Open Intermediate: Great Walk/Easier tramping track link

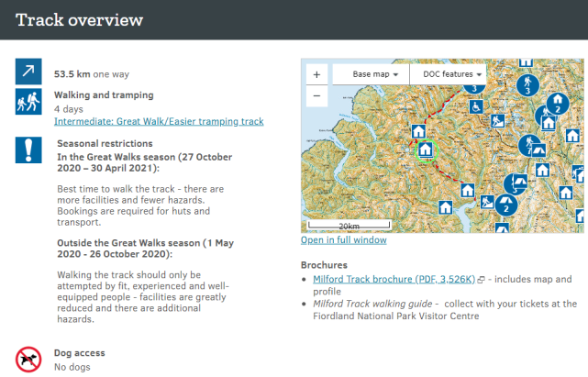point(159,121)
